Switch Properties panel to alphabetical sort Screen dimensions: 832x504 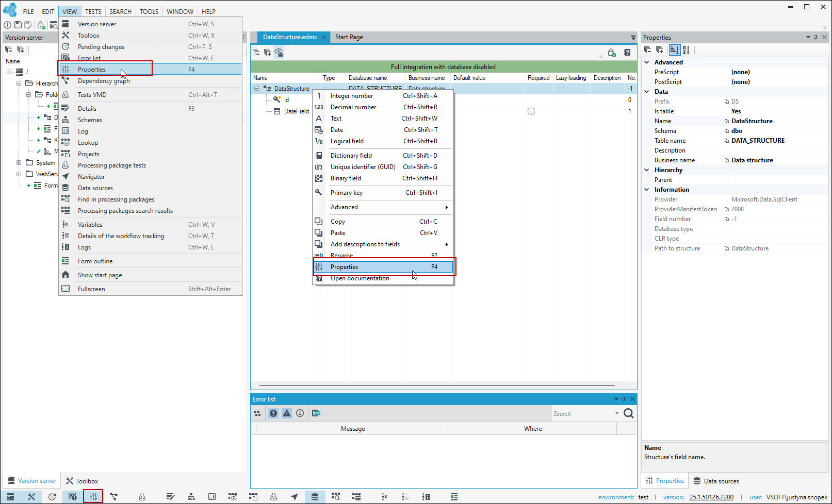(686, 50)
